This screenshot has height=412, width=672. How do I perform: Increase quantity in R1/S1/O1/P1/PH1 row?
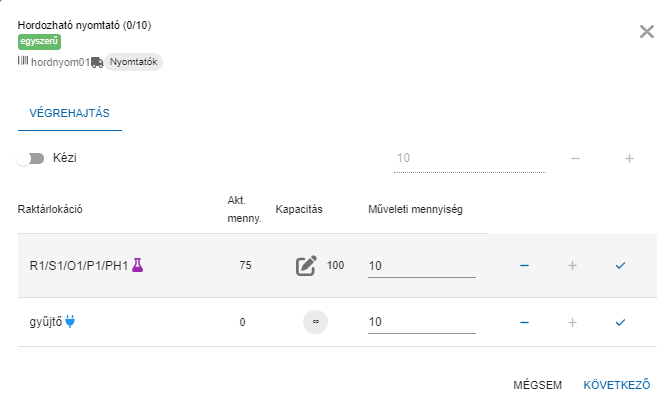pyautogui.click(x=572, y=266)
